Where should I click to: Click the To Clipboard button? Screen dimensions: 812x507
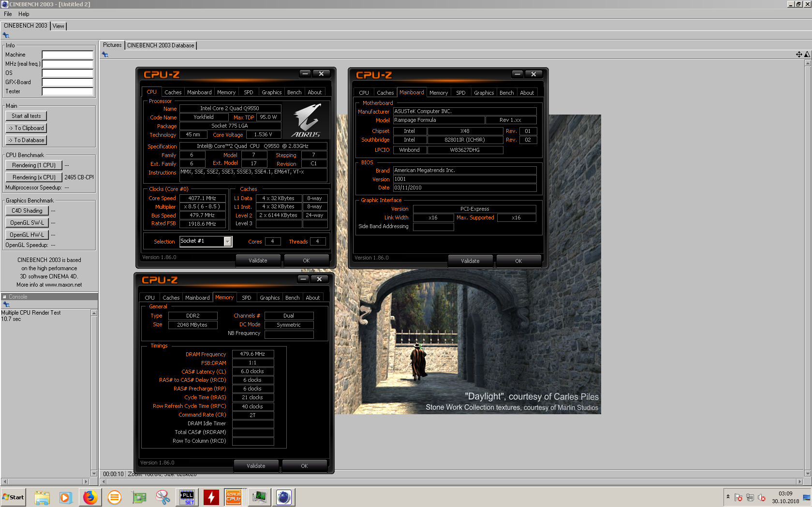tap(26, 128)
